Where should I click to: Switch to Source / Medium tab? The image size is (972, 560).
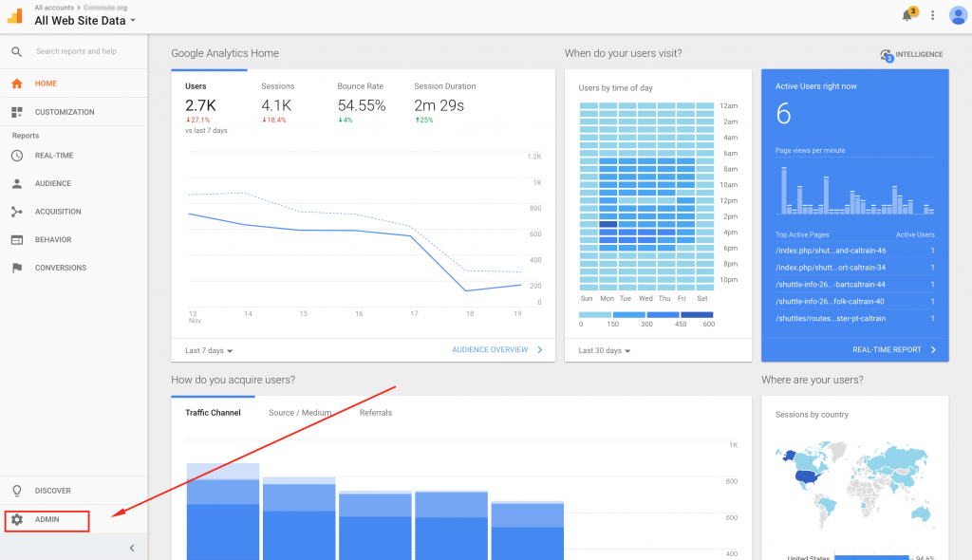[x=300, y=412]
